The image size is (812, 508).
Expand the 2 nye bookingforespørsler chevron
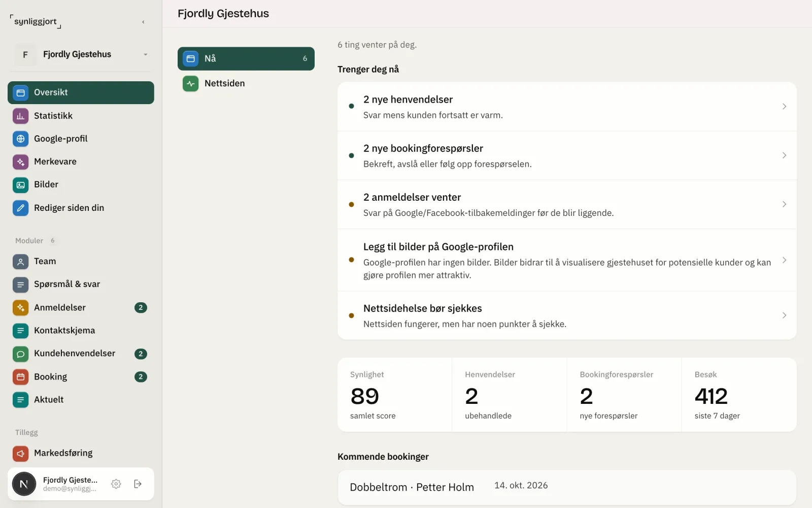[x=784, y=155]
